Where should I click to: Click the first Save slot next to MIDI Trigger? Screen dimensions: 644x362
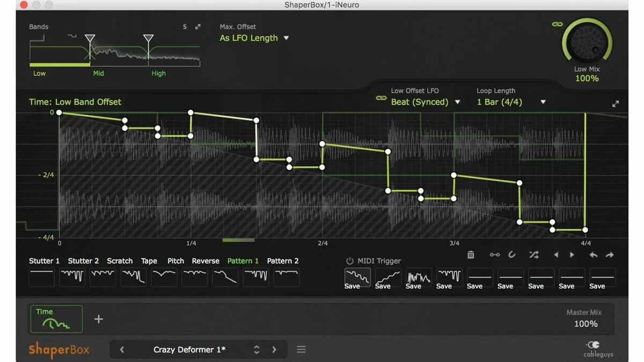tap(357, 278)
